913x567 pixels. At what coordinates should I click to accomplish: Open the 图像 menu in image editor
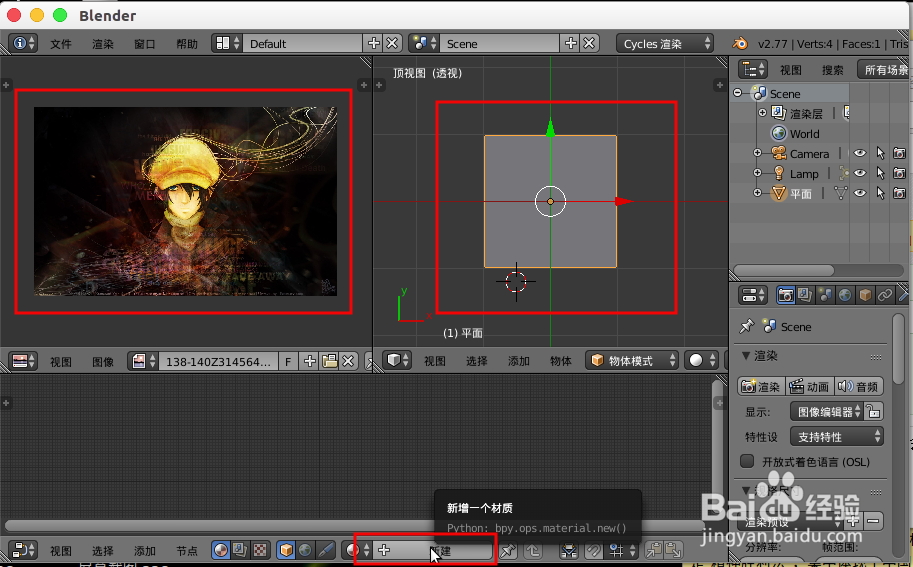pos(102,362)
